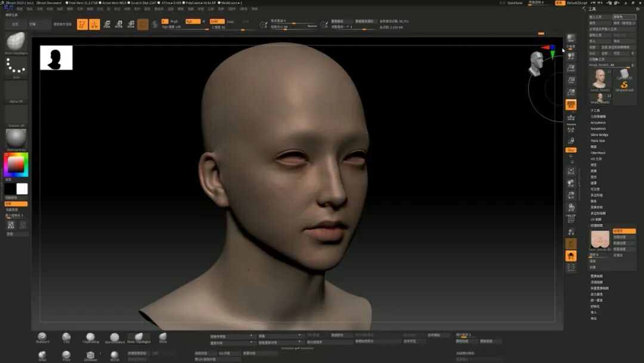Open first dropdown in bottom shelf left column

pos(232,336)
